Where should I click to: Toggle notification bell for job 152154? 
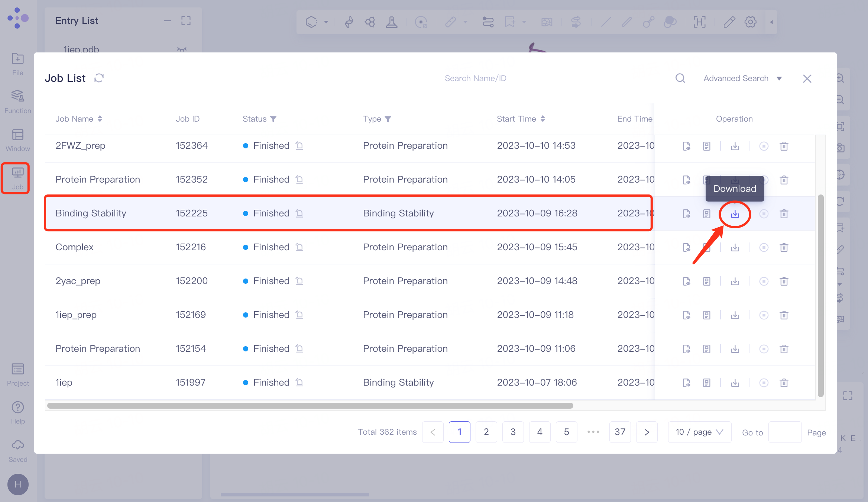[x=299, y=349]
